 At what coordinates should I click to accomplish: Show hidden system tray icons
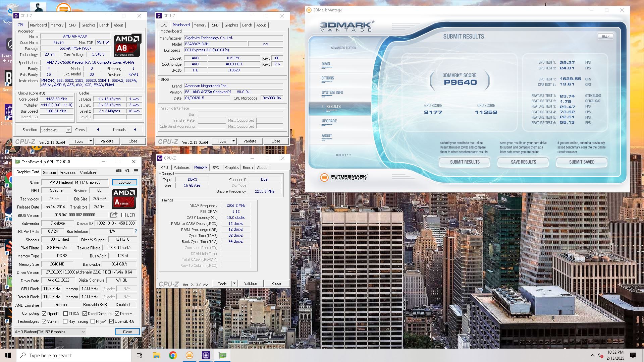(592, 355)
